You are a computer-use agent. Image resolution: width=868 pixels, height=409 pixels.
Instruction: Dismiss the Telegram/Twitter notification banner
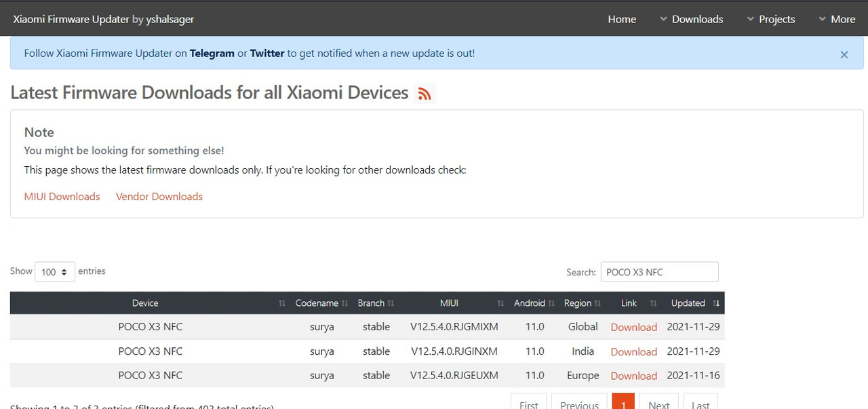click(844, 55)
